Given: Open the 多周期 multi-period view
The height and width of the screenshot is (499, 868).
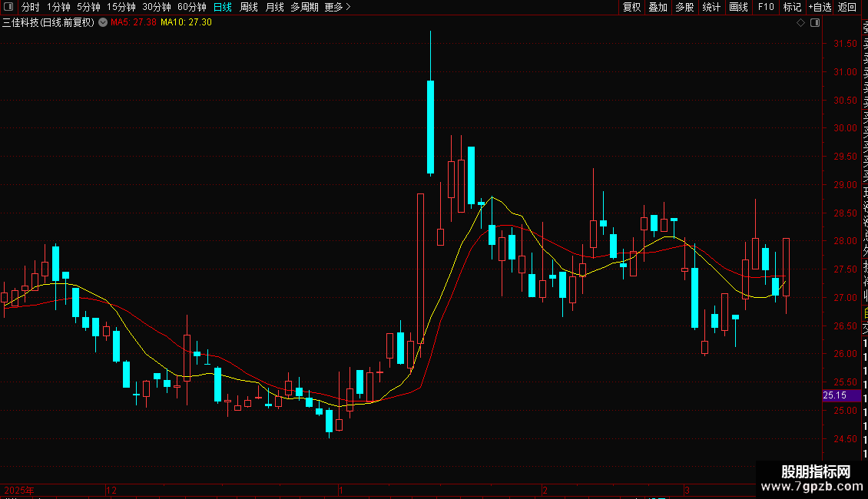Looking at the screenshot, I should (304, 7).
